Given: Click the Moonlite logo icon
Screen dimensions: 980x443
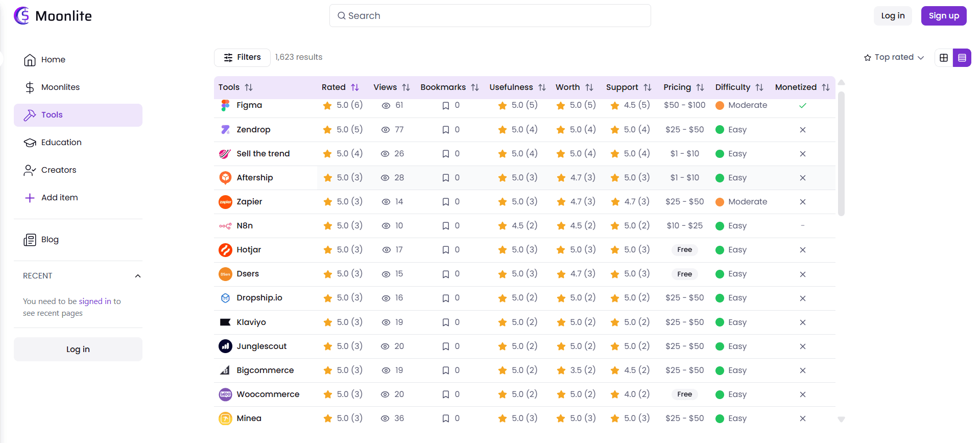Looking at the screenshot, I should tap(22, 16).
